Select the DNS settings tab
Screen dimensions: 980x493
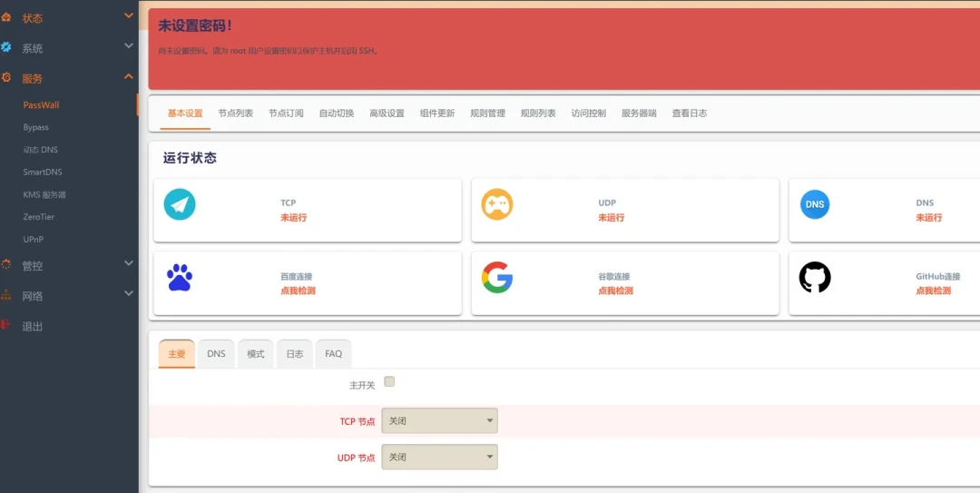click(x=216, y=354)
